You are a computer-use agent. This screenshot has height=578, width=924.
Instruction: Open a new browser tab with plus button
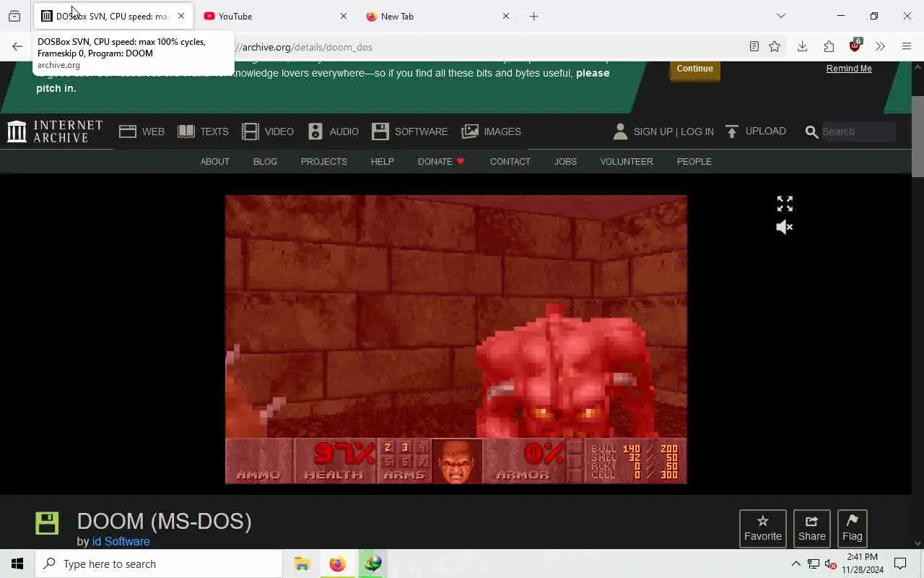click(x=534, y=16)
